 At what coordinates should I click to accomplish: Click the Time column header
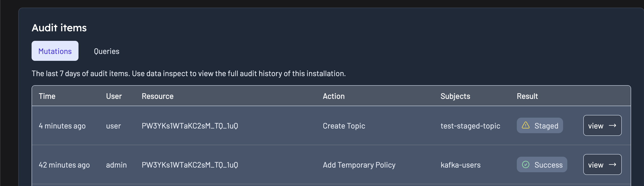tap(47, 96)
